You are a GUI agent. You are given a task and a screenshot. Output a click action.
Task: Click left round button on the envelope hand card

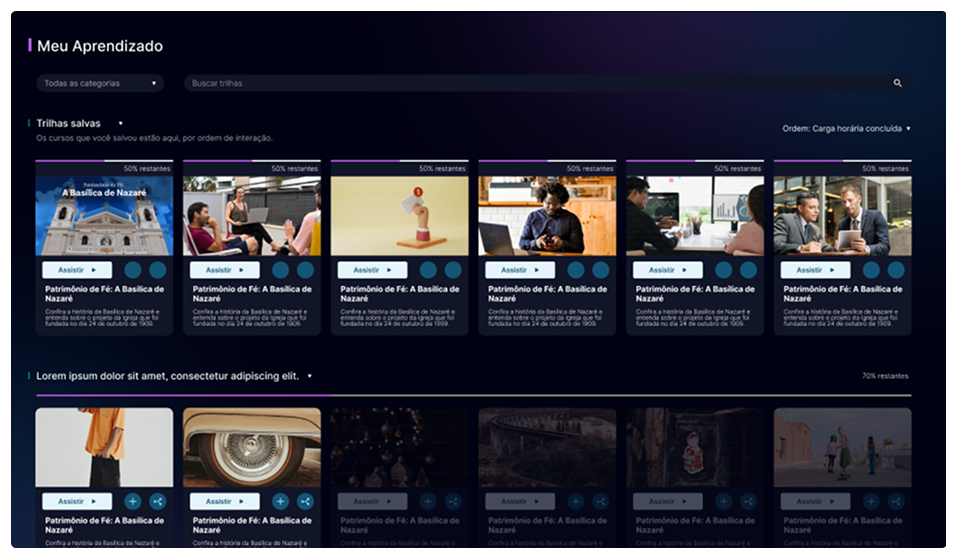428,270
